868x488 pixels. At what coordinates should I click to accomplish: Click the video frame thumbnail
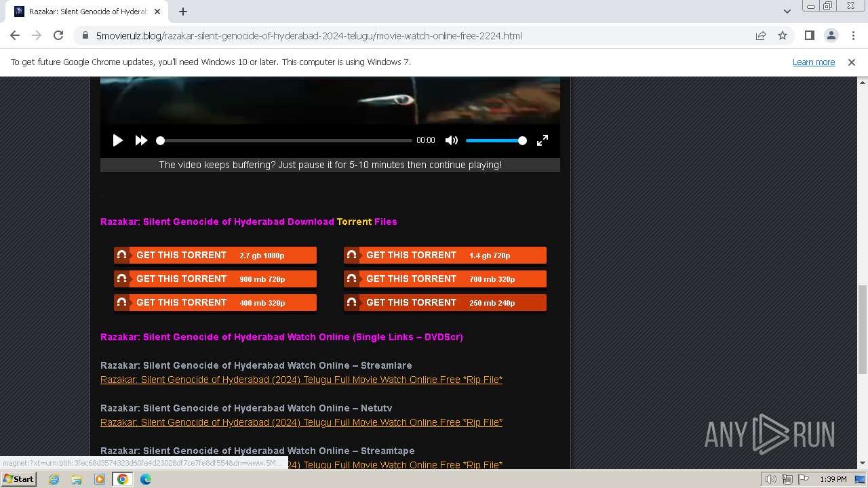(330, 100)
